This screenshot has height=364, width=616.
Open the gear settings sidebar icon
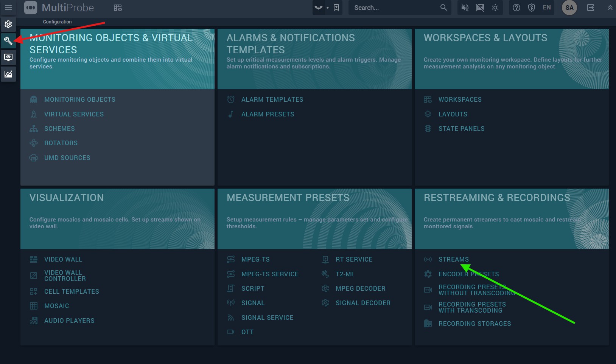pyautogui.click(x=8, y=24)
